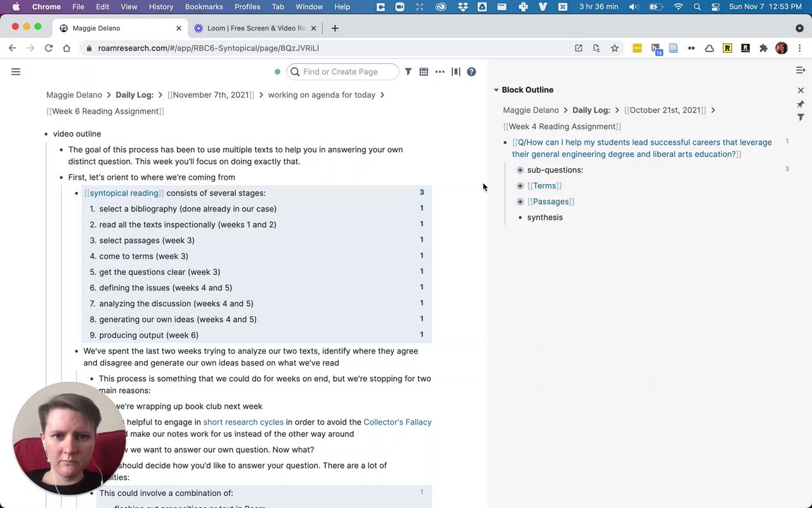Click the video outline block bullet
Image resolution: width=812 pixels, height=508 pixels.
46,134
